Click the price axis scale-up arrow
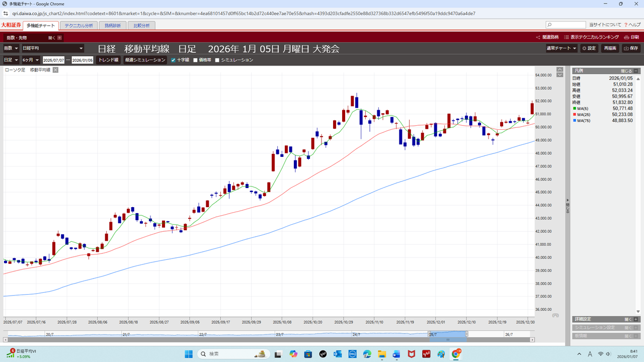644x362 pixels. pos(560,69)
